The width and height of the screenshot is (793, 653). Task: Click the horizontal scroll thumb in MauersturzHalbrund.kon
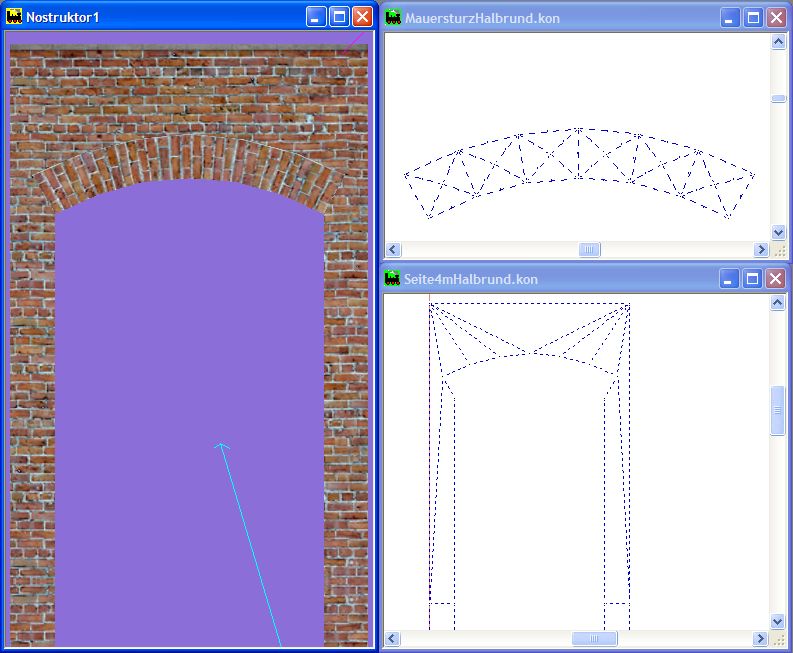click(589, 250)
